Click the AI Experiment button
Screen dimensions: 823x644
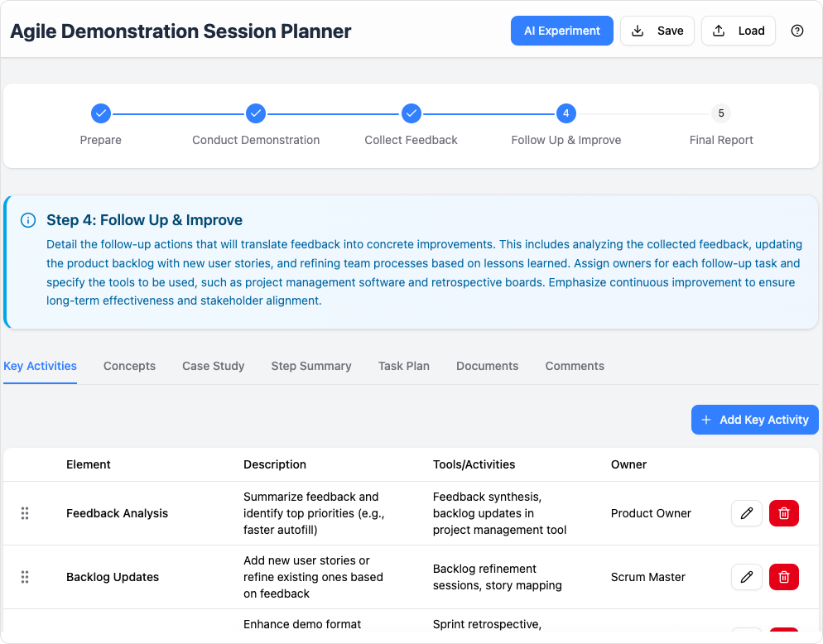click(x=561, y=31)
